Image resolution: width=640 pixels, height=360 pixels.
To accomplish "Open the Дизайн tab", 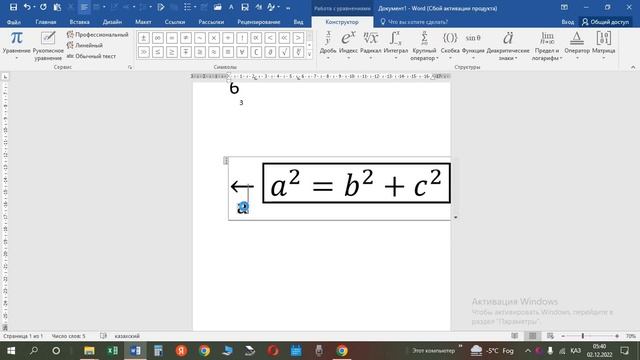I will tap(112, 22).
